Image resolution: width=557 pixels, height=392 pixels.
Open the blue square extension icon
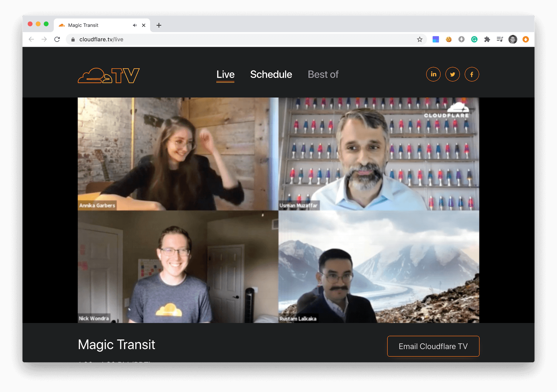[436, 39]
